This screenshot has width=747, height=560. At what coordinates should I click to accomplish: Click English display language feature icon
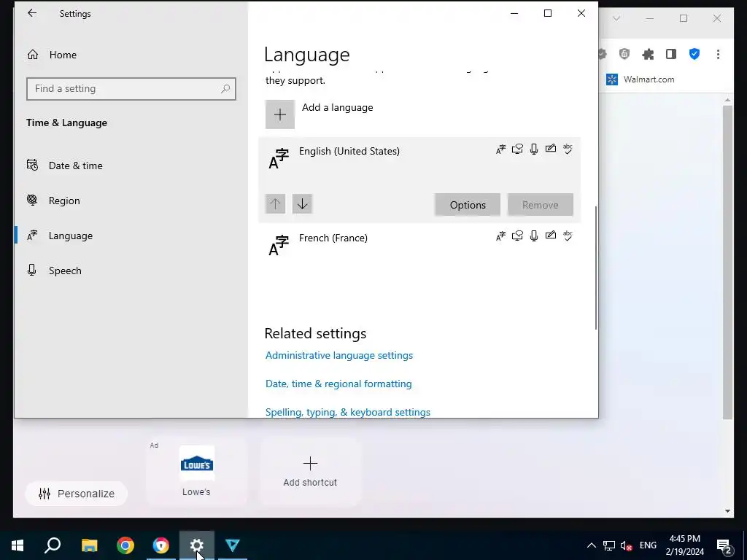pos(500,149)
